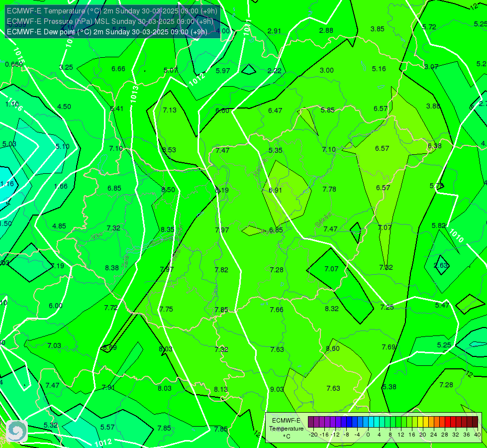
Task: Click the 8.53 dew point value
Action: [169, 150]
